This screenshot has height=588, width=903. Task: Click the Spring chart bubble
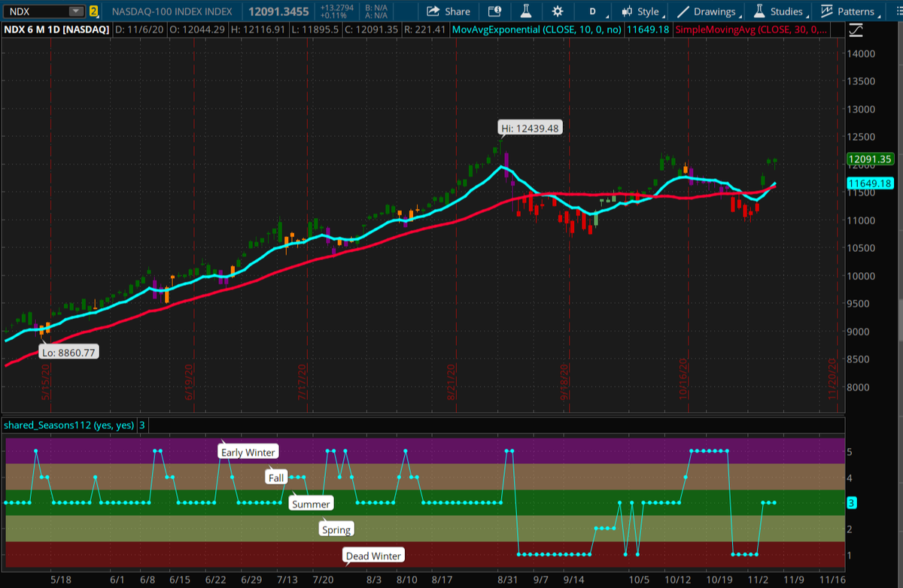(336, 529)
